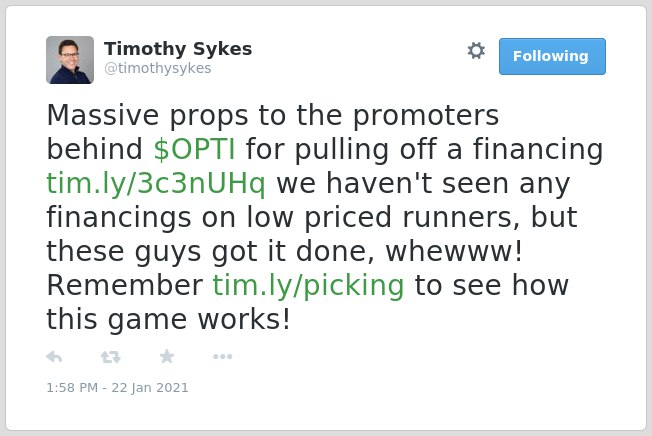Image resolution: width=652 pixels, height=436 pixels.
Task: Toggle the blue Following button
Action: click(552, 57)
